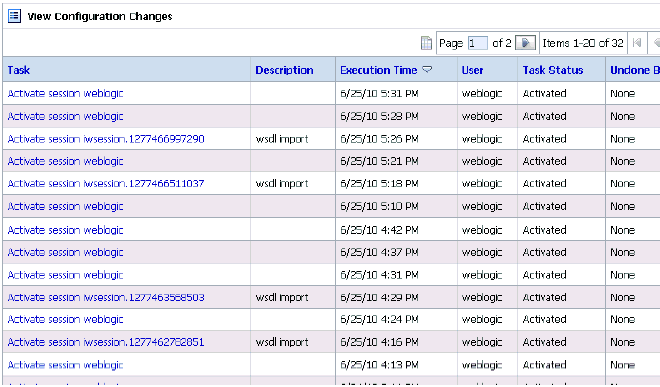Click the '6/25/10 5:26 PM' execution time
Image resolution: width=660 pixels, height=387 pixels.
(379, 139)
